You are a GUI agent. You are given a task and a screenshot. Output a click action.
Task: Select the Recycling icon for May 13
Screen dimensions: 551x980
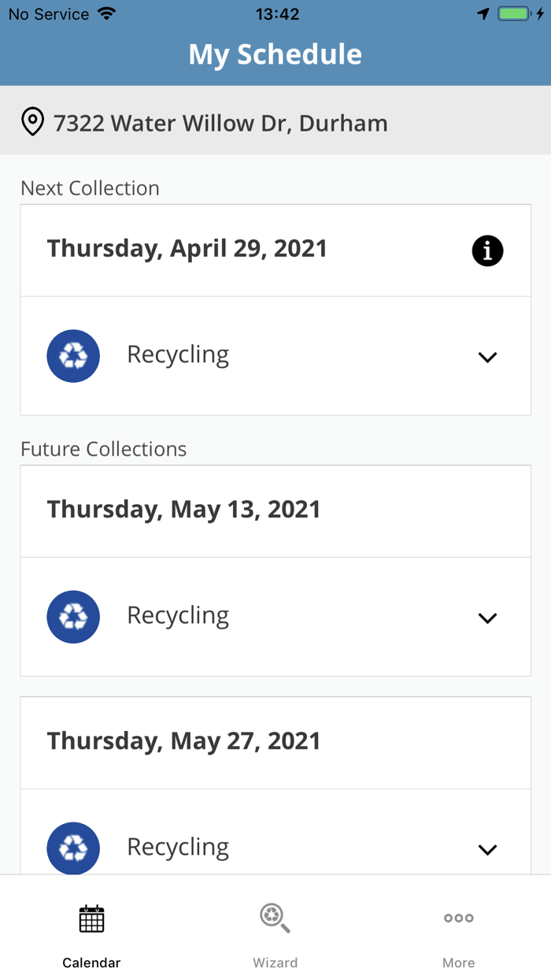coord(73,617)
